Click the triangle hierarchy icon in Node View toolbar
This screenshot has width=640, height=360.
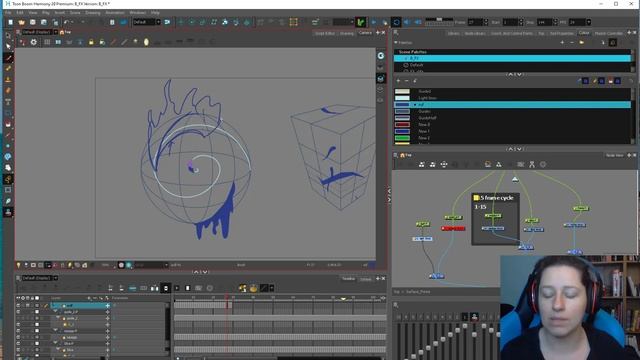click(499, 164)
